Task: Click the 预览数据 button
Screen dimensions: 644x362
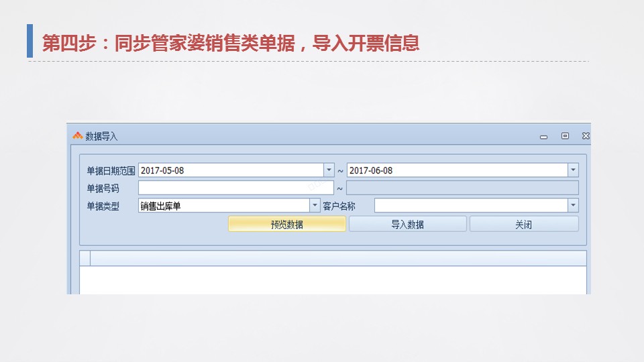Action: 286,224
